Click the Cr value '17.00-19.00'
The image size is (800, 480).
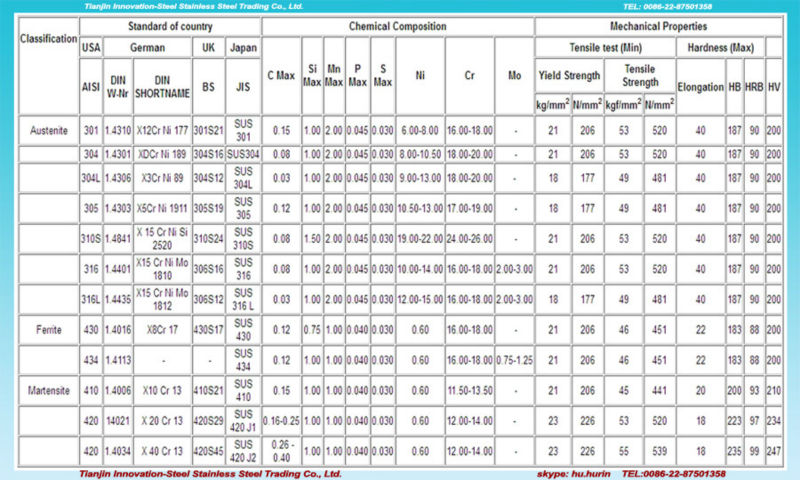pos(470,209)
